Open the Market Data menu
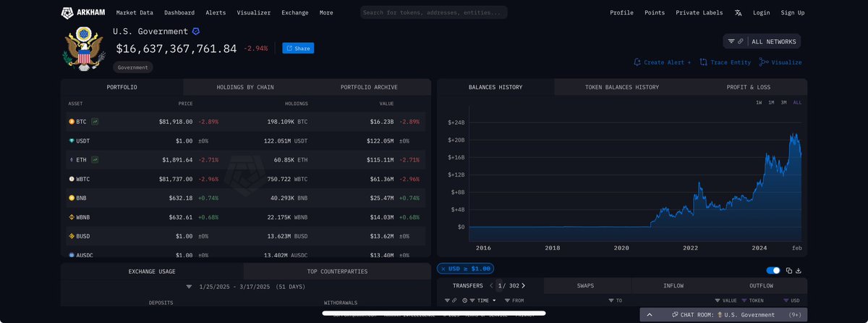 click(135, 12)
